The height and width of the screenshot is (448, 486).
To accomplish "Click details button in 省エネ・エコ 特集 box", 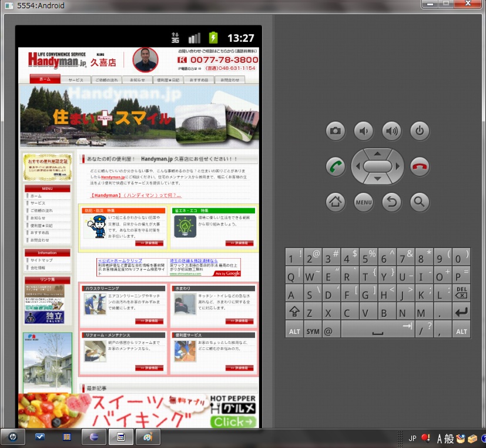I will pos(240,243).
